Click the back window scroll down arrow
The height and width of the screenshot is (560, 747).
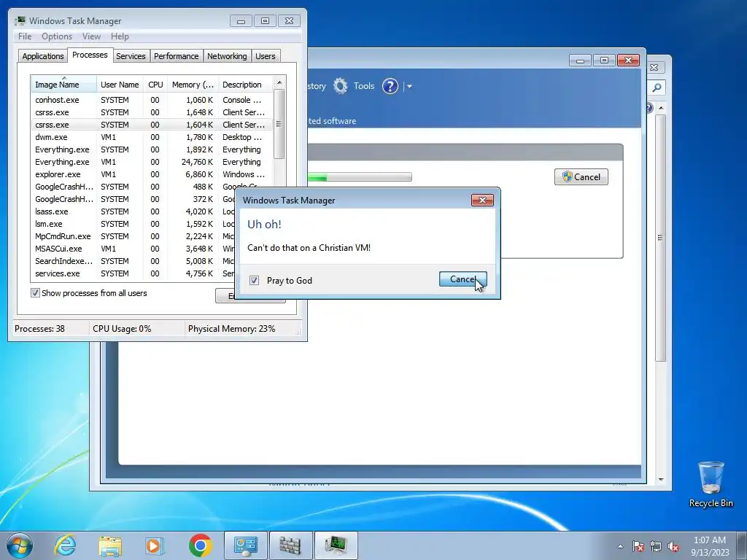pyautogui.click(x=661, y=480)
